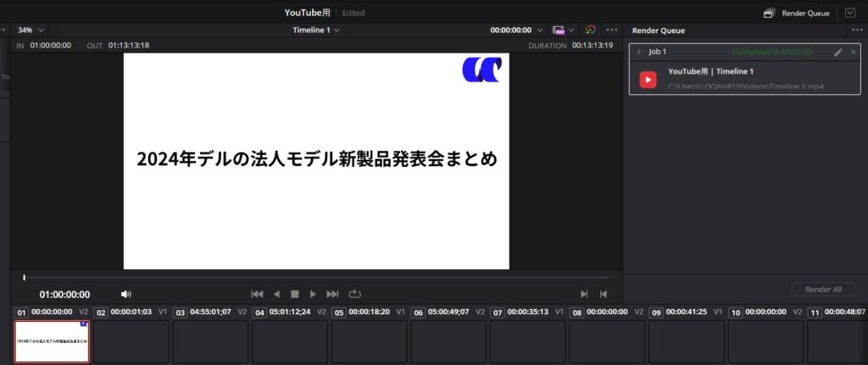This screenshot has height=365, width=868.
Task: Click the viewer scrub bar playhead
Action: pyautogui.click(x=24, y=278)
